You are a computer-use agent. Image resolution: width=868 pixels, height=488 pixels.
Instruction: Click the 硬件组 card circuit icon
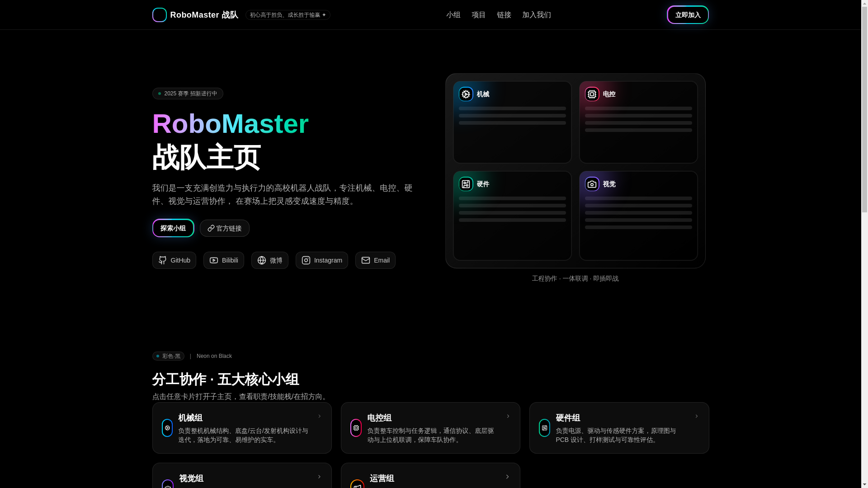coord(544,428)
